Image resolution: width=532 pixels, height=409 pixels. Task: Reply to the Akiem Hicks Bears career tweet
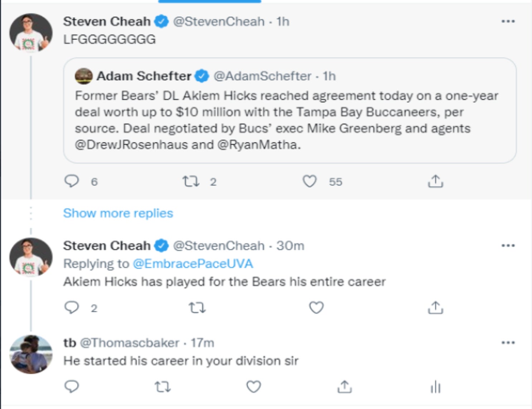tap(72, 307)
